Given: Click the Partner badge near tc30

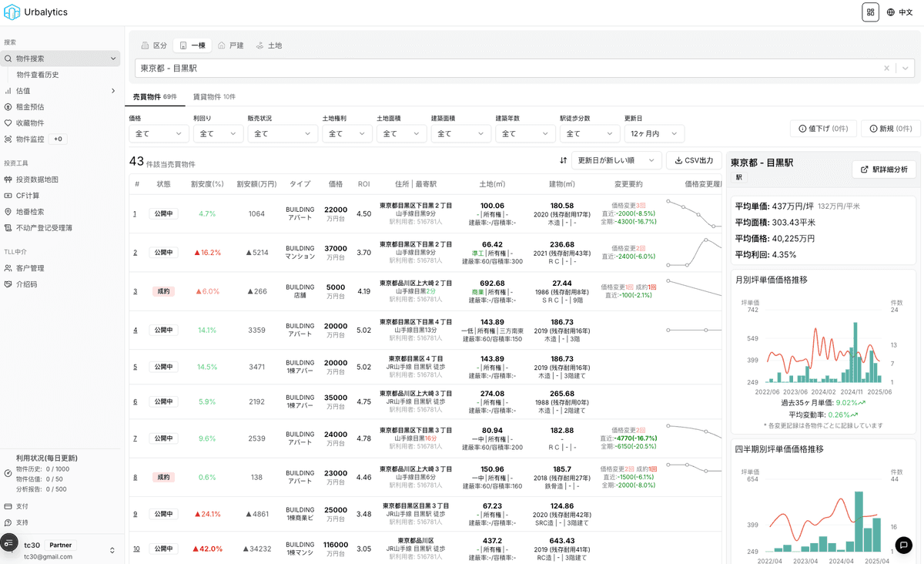Looking at the screenshot, I should [62, 545].
